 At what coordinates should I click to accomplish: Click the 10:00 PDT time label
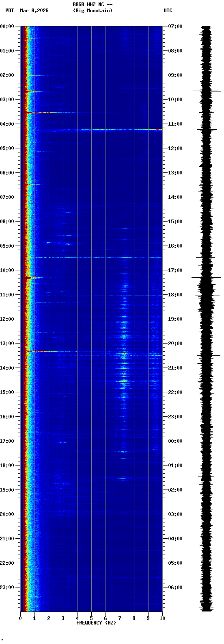point(7,270)
